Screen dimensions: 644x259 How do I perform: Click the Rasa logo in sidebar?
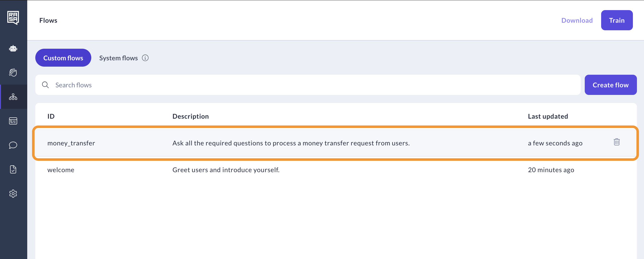[x=13, y=18]
